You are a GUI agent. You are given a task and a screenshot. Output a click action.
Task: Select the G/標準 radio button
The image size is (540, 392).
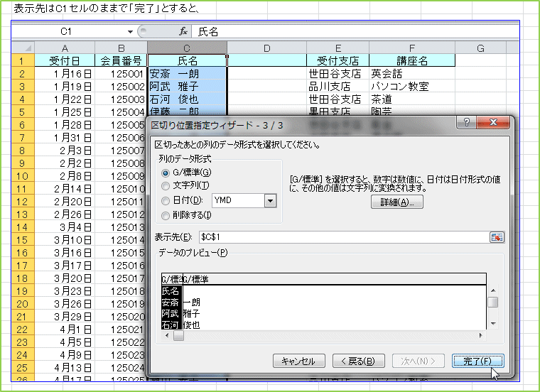tap(166, 173)
